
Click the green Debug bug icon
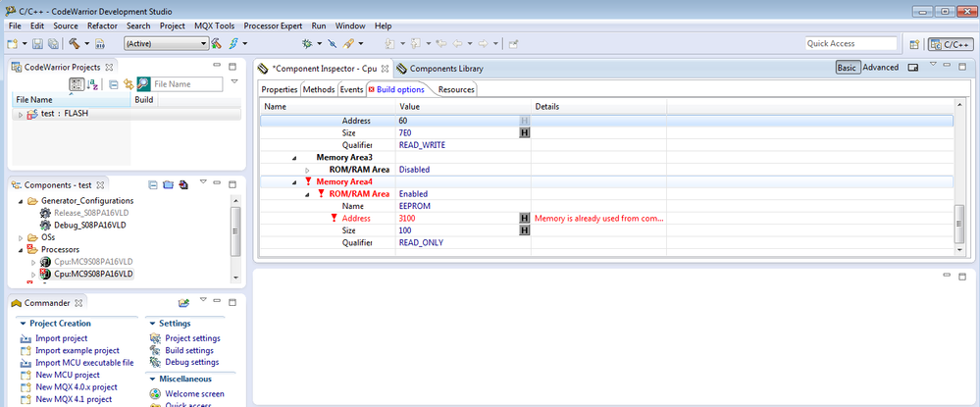(x=307, y=44)
